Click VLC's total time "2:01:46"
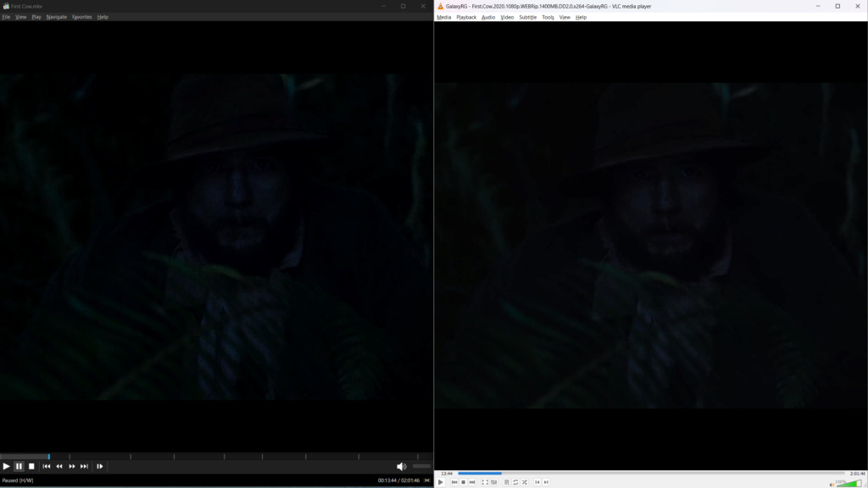This screenshot has height=488, width=868. click(x=858, y=474)
